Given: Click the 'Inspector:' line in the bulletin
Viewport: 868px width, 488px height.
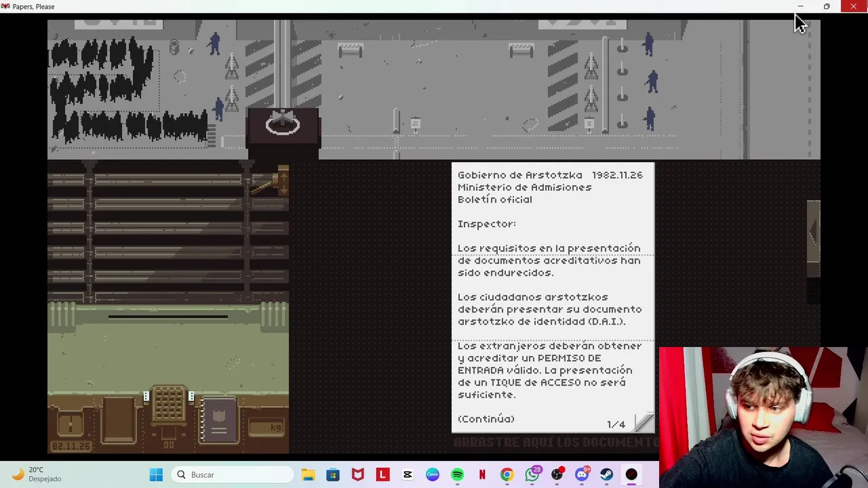Looking at the screenshot, I should (x=487, y=224).
